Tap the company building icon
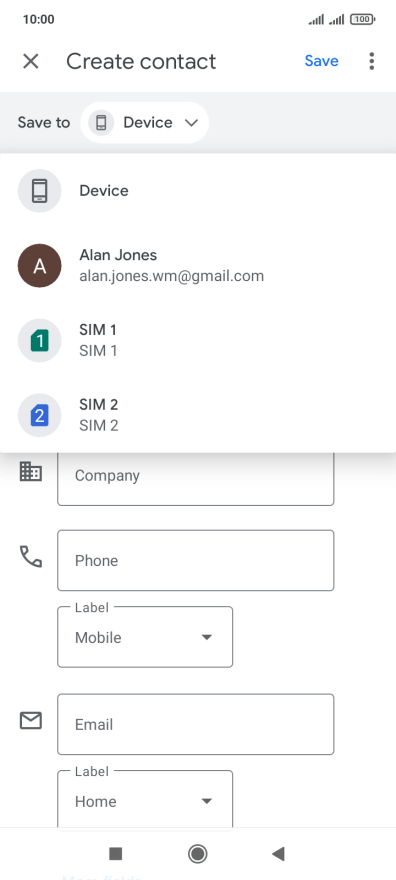Viewport: 396px width, 880px height. pos(31,471)
